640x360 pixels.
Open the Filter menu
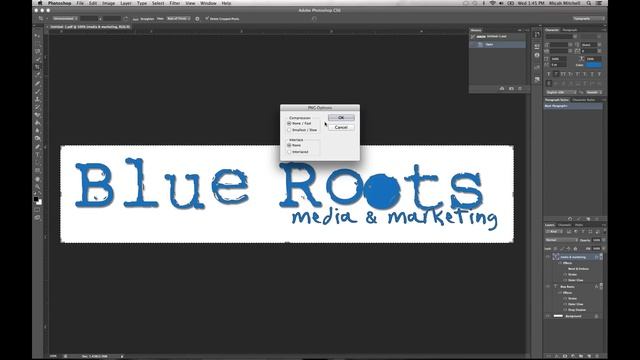click(x=175, y=3)
